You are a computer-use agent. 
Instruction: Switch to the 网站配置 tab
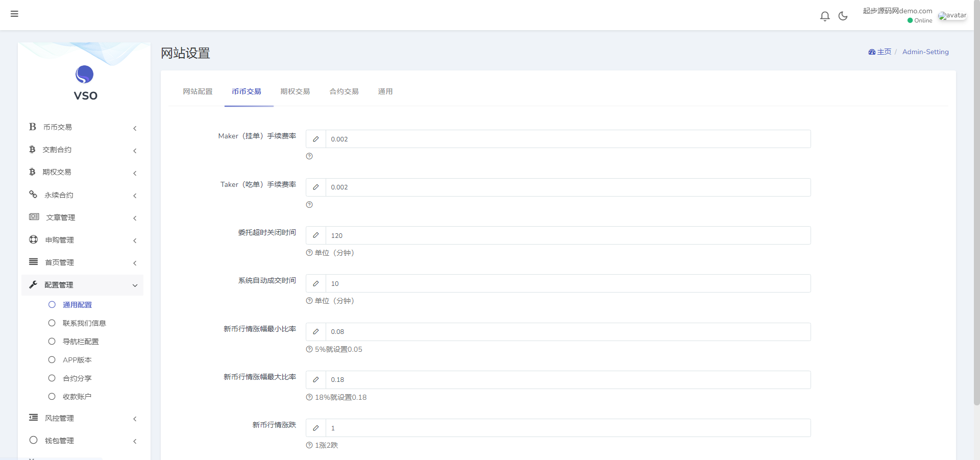198,91
